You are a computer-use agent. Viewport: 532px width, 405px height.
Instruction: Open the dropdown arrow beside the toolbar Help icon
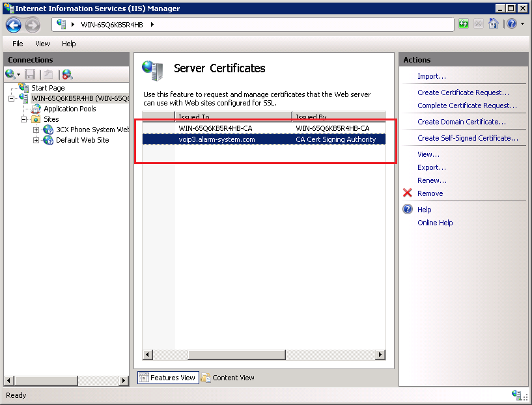tap(522, 23)
